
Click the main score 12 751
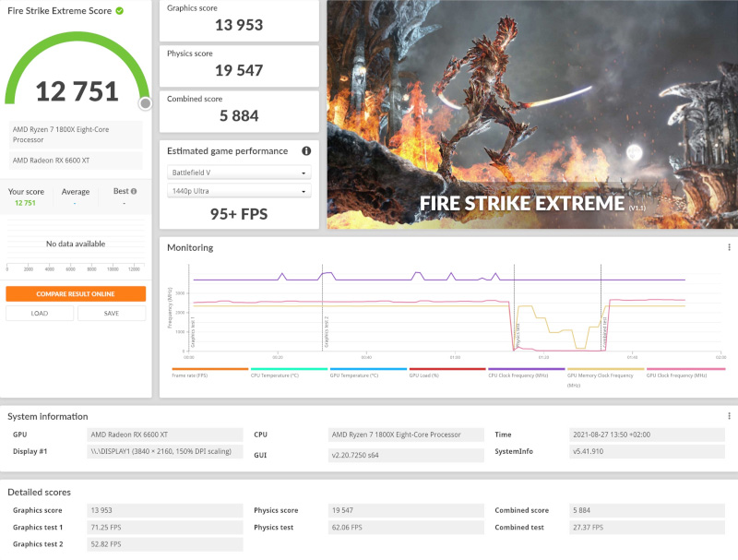pyautogui.click(x=77, y=91)
